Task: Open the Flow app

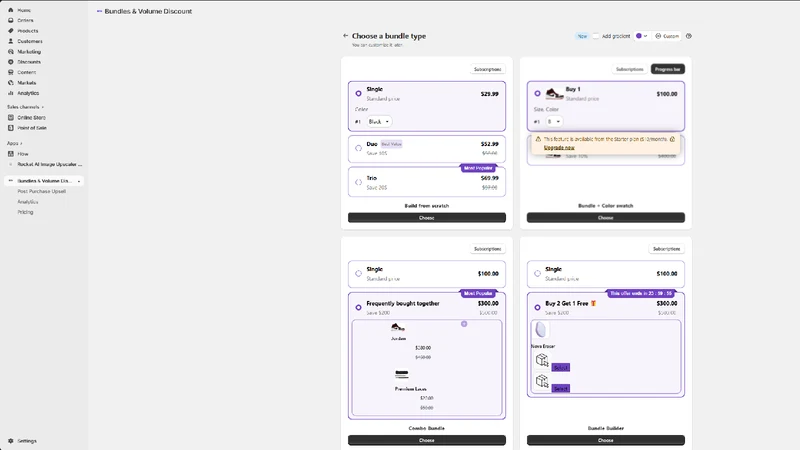Action: coord(23,154)
